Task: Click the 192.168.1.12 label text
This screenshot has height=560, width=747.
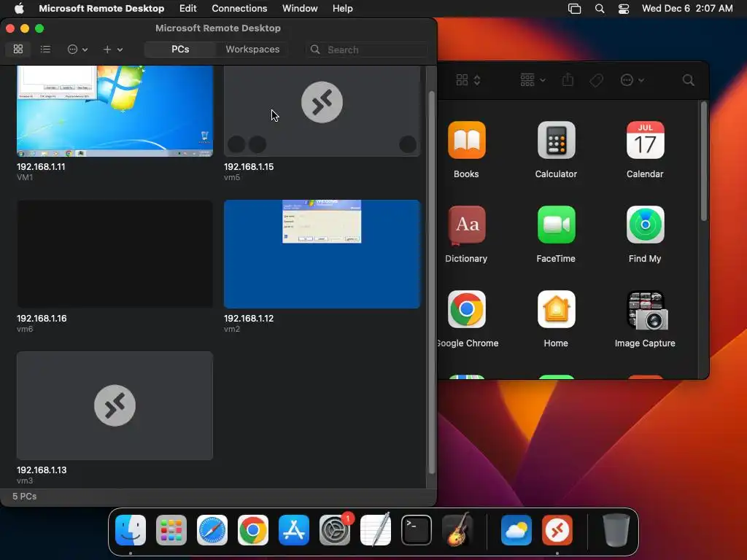Action: click(x=249, y=318)
